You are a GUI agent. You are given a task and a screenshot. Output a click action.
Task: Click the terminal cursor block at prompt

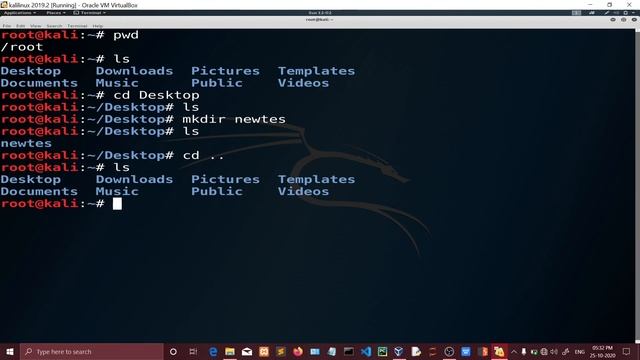tap(117, 203)
